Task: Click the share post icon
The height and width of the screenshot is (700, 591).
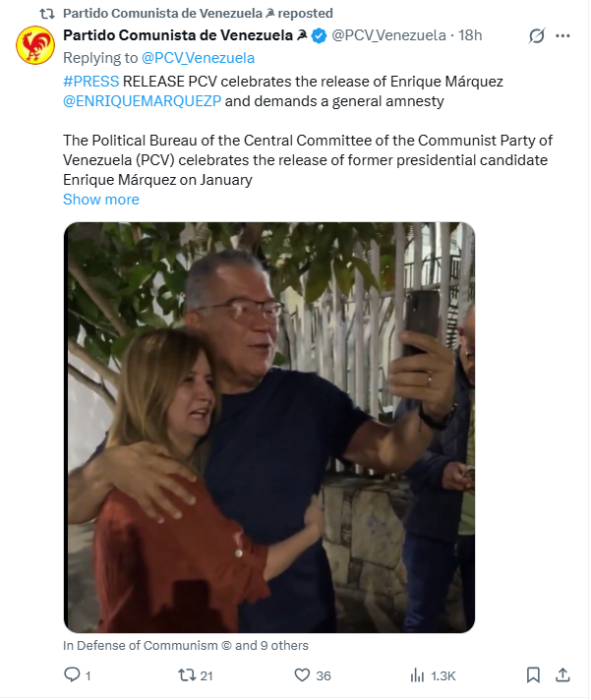Action: [562, 675]
